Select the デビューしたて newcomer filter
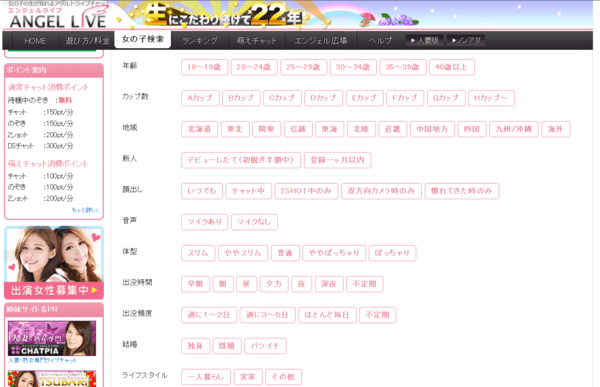The width and height of the screenshot is (600, 387). click(241, 160)
